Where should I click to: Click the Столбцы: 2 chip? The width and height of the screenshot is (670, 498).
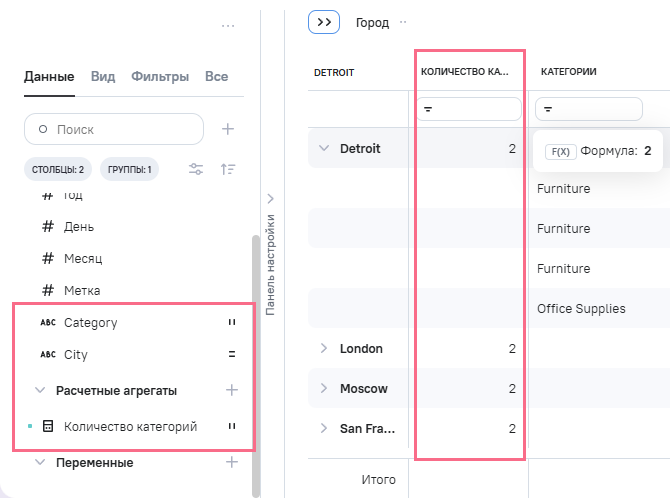click(58, 170)
